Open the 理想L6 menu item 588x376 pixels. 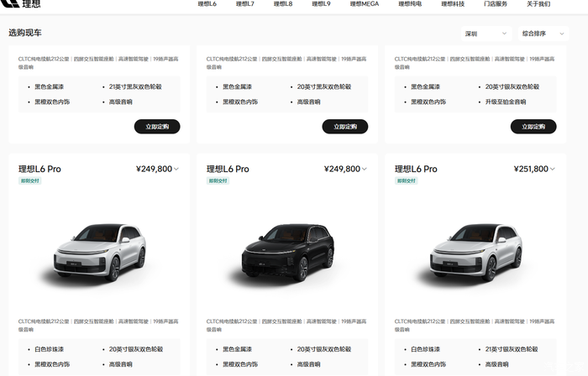click(207, 3)
